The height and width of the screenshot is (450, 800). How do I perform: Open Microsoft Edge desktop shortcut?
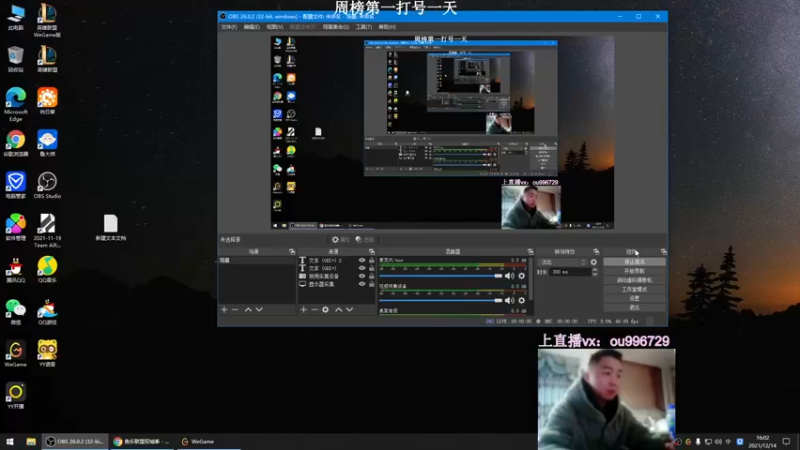pos(16,104)
